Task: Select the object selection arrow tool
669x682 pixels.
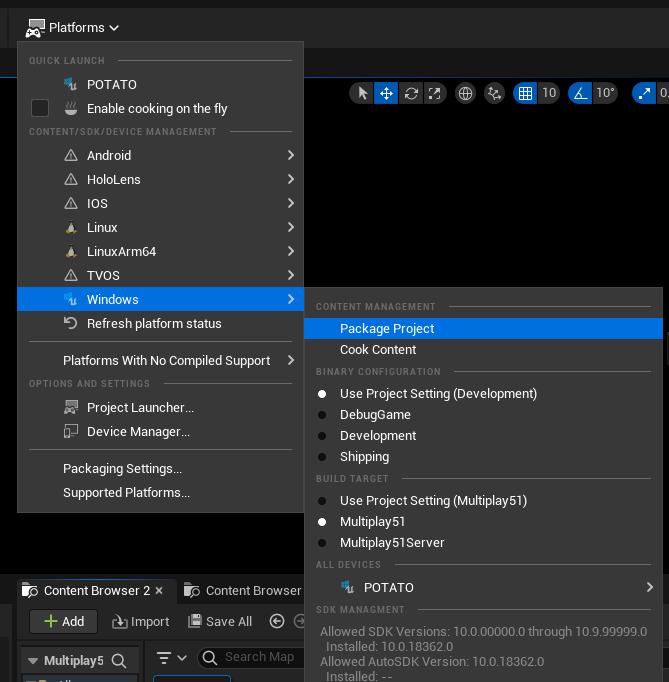Action: (x=362, y=93)
